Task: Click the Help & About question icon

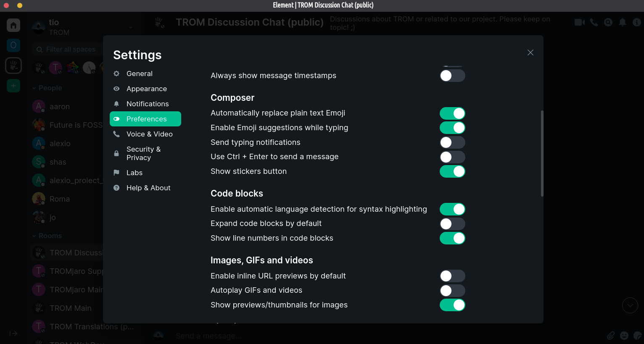Action: 116,188
